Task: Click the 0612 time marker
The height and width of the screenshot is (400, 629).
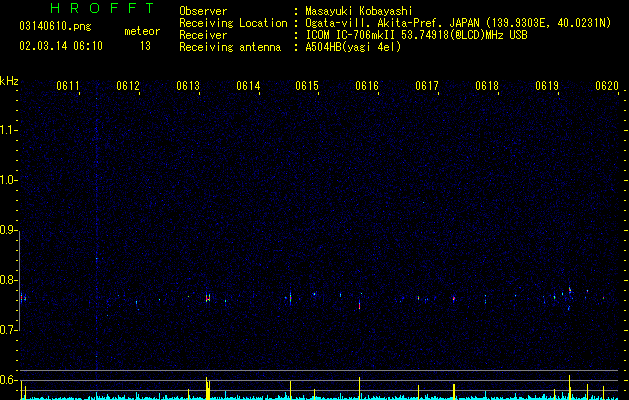Action: pyautogui.click(x=128, y=85)
